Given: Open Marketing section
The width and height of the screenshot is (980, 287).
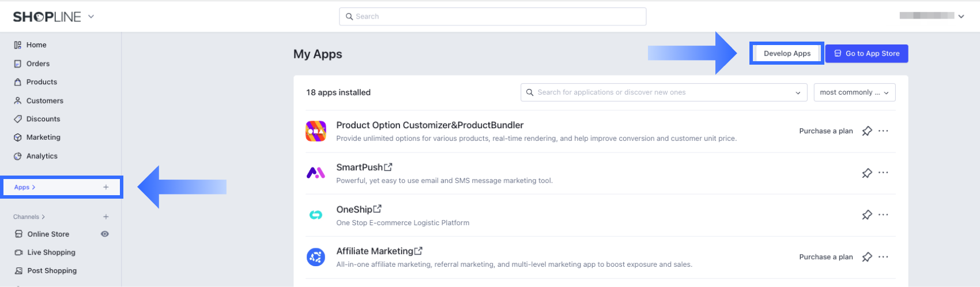Looking at the screenshot, I should pos(43,137).
